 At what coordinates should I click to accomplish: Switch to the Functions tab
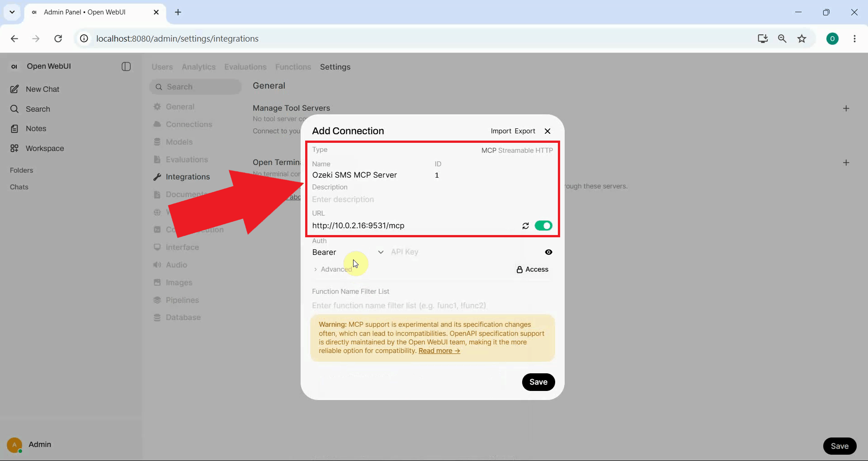[x=293, y=67]
